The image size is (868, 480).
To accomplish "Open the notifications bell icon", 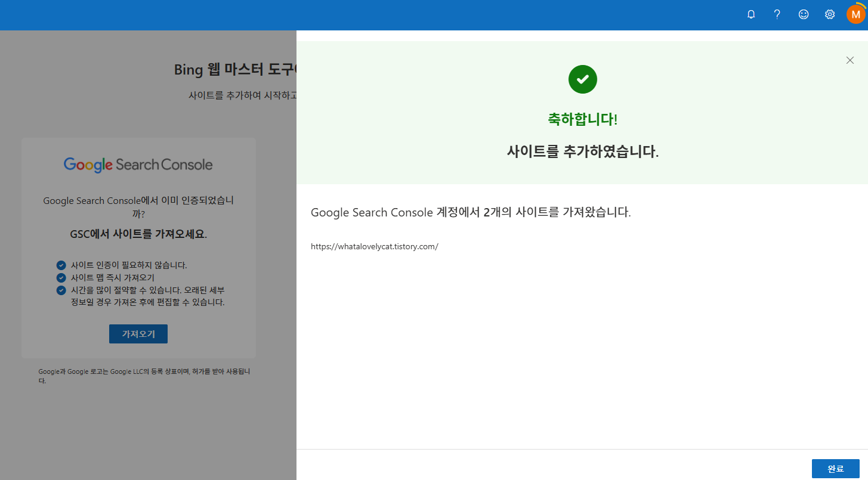I will (751, 14).
